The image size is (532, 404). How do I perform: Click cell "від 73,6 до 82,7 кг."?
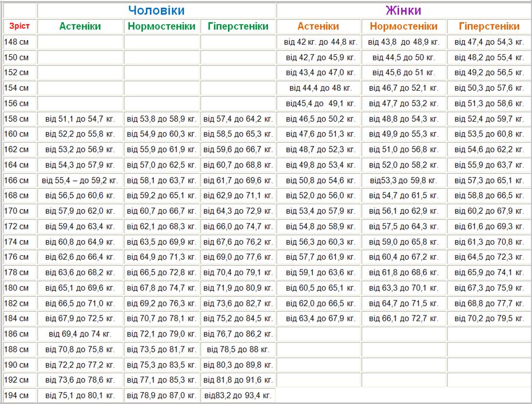238,304
